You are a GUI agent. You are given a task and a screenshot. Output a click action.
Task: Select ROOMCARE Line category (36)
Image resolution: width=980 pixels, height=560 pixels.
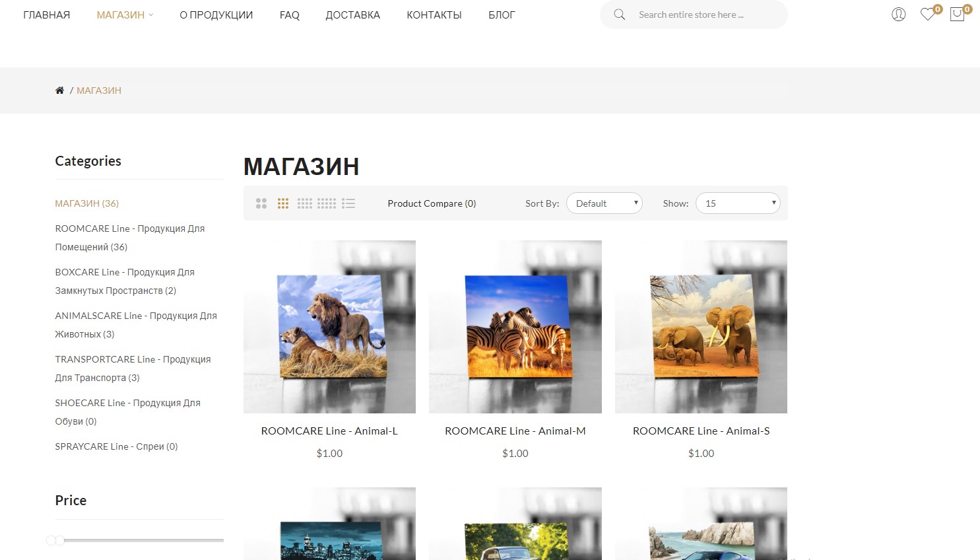(x=130, y=238)
